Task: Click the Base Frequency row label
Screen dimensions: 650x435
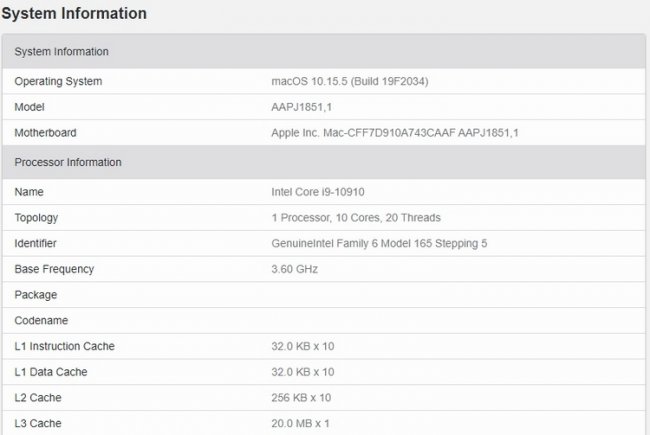Action: pyautogui.click(x=54, y=269)
